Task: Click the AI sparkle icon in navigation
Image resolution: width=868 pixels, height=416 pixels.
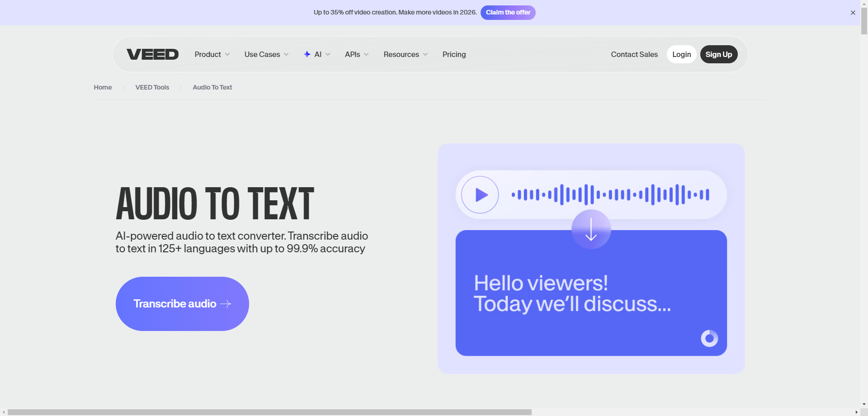Action: coord(307,54)
